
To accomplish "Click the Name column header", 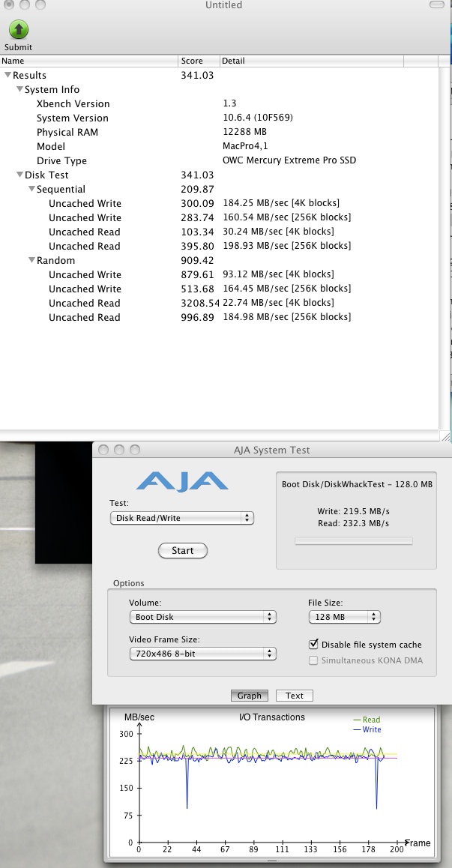I will (89, 61).
